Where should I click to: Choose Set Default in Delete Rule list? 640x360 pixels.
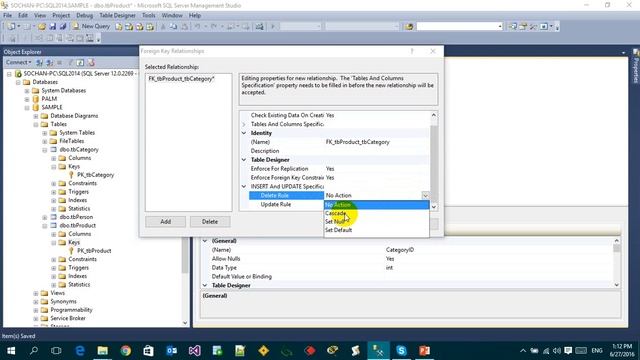[x=376, y=230]
